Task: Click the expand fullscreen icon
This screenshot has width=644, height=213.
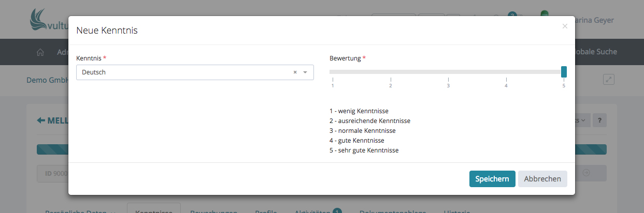Action: (x=609, y=80)
